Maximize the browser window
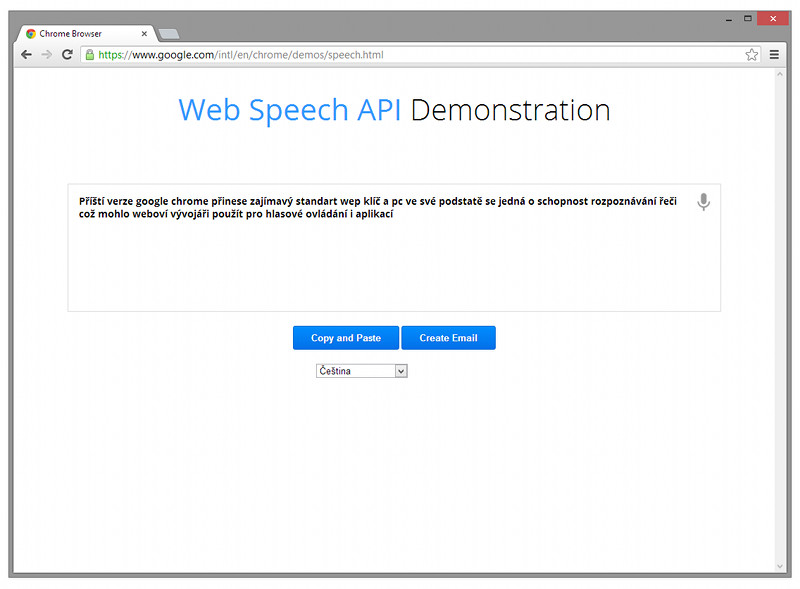The width and height of the screenshot is (800, 589). pos(747,19)
